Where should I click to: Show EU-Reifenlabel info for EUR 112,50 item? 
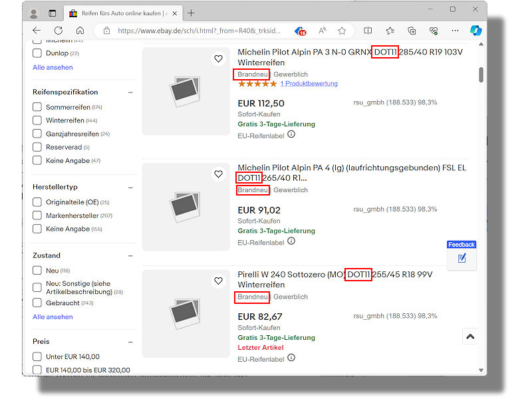point(291,134)
